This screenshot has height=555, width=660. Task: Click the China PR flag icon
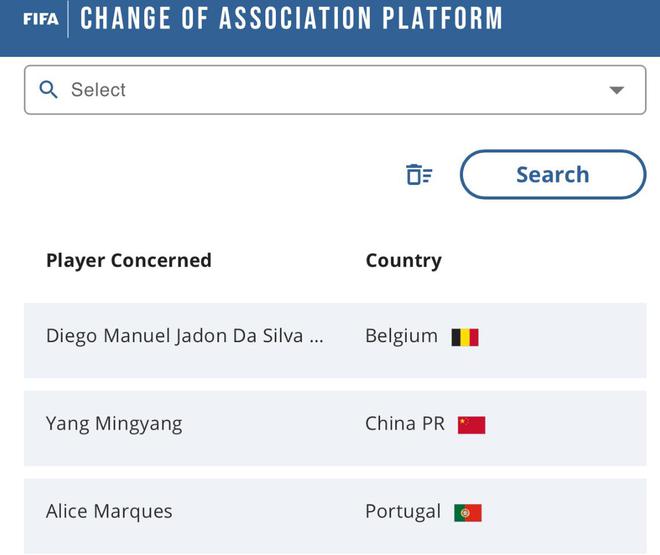471,425
